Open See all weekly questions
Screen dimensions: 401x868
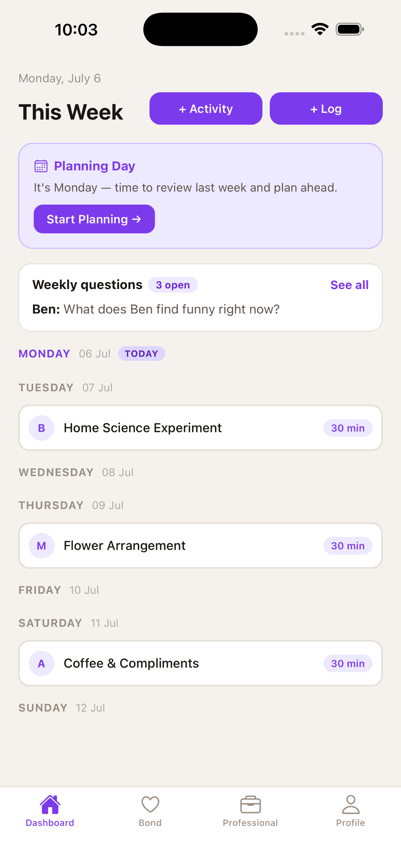point(349,285)
